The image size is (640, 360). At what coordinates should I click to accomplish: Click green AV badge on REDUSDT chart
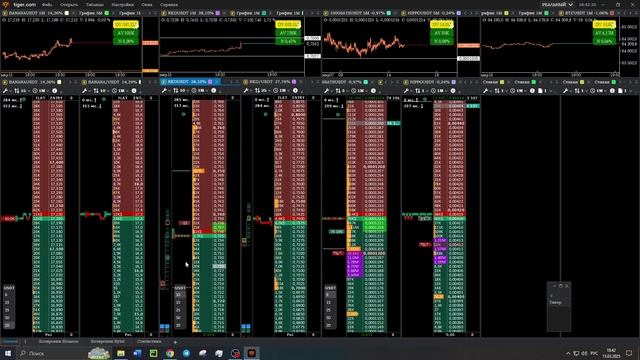tap(288, 33)
